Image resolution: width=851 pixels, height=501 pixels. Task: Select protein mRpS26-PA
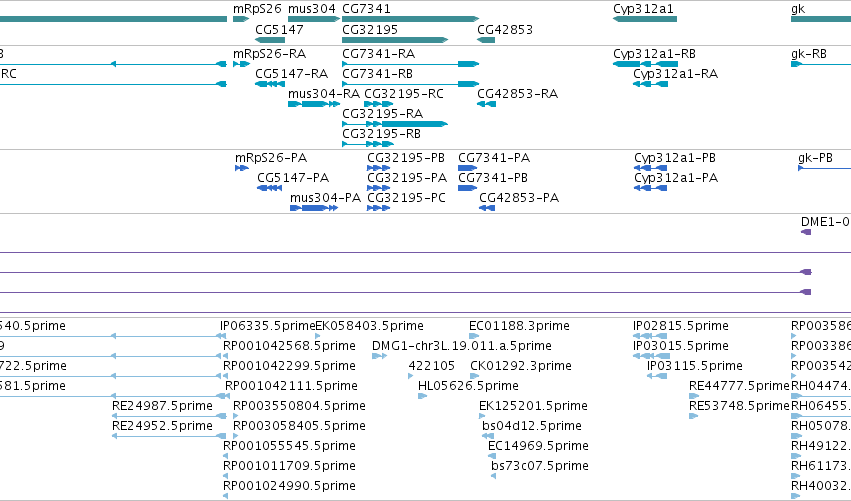(x=271, y=158)
